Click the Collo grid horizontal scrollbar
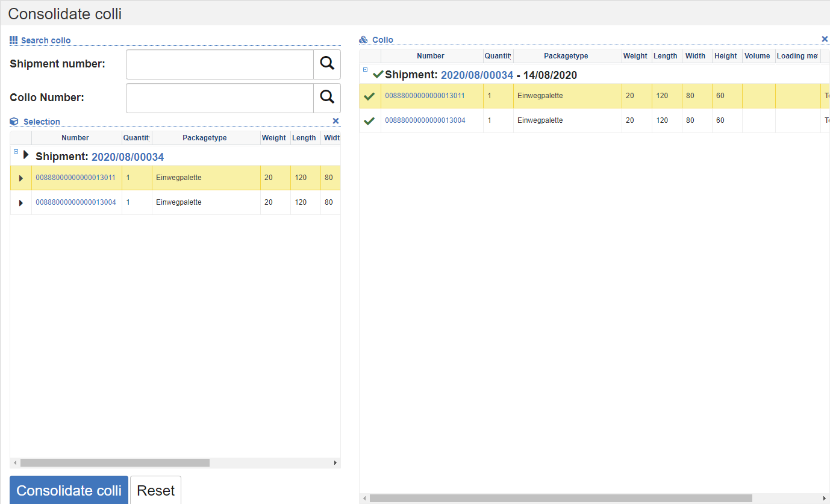Image resolution: width=830 pixels, height=504 pixels. click(x=560, y=498)
